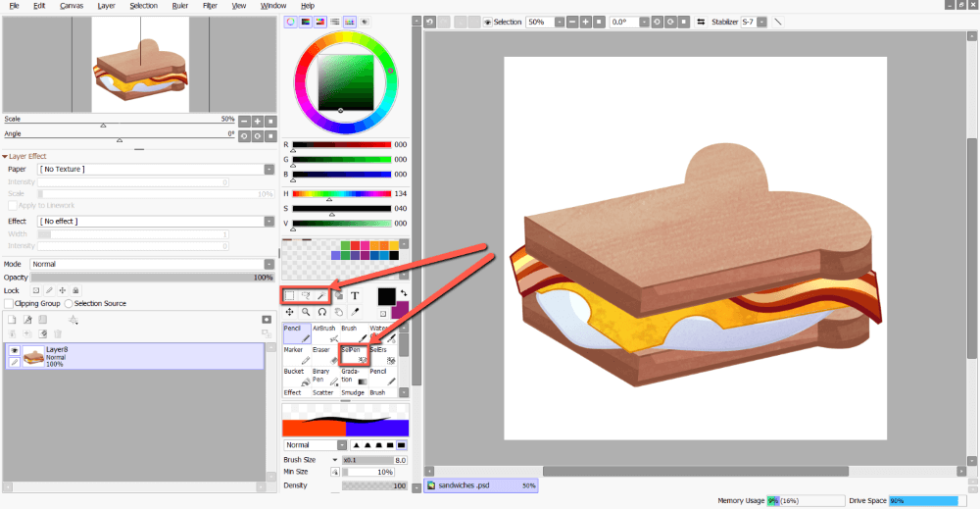Hide Layer8 using its eye icon

coord(14,350)
